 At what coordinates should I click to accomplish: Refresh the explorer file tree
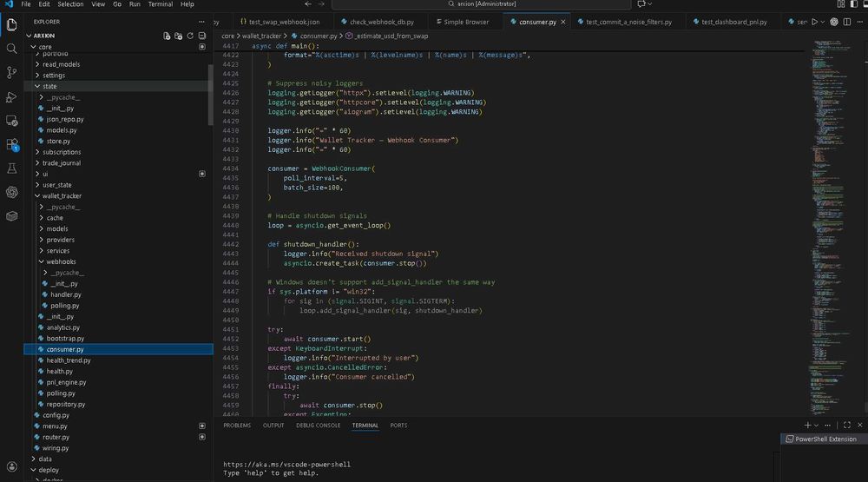click(x=190, y=36)
